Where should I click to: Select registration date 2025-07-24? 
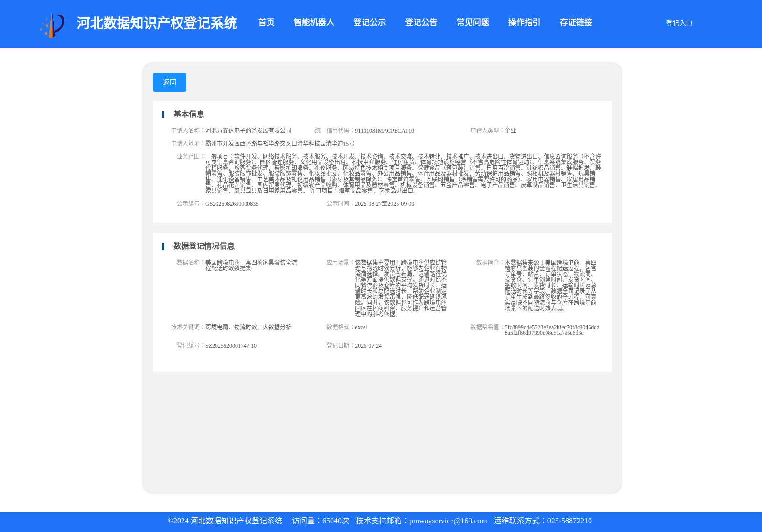368,346
